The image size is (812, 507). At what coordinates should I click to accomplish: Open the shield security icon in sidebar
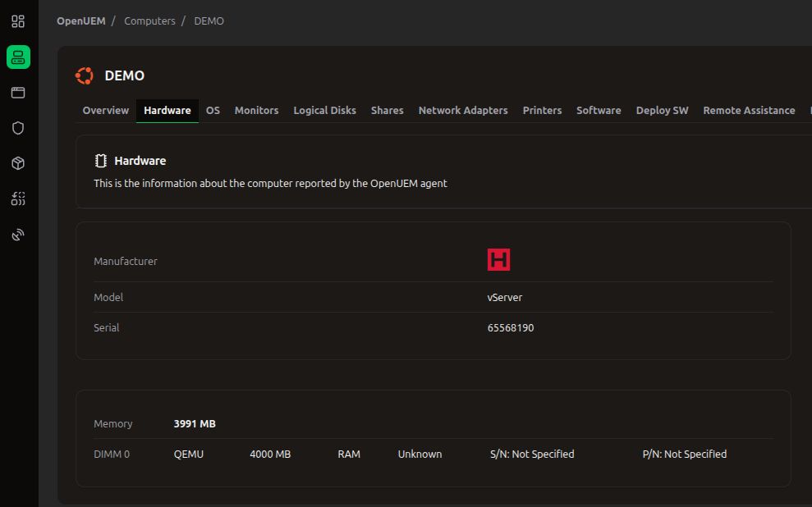[x=18, y=128]
